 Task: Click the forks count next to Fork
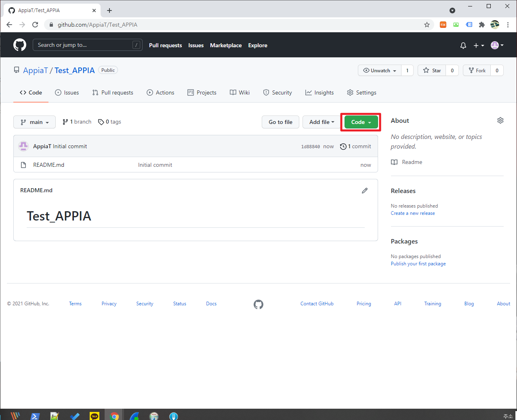(497, 70)
